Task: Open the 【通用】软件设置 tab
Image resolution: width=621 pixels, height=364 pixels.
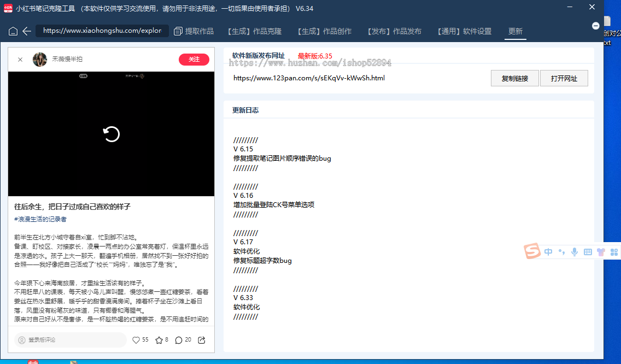Action: coord(464,31)
